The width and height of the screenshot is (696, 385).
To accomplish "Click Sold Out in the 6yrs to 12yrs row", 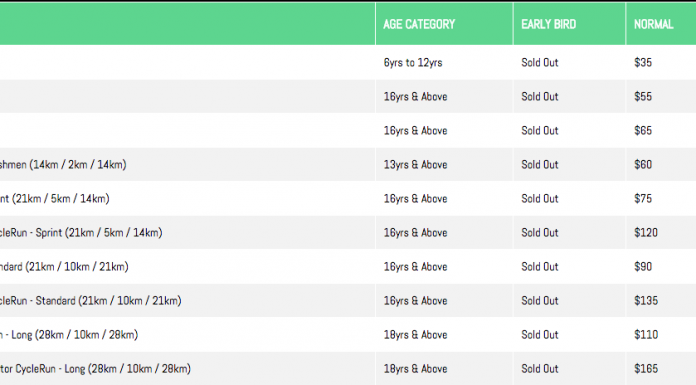I will tap(539, 63).
